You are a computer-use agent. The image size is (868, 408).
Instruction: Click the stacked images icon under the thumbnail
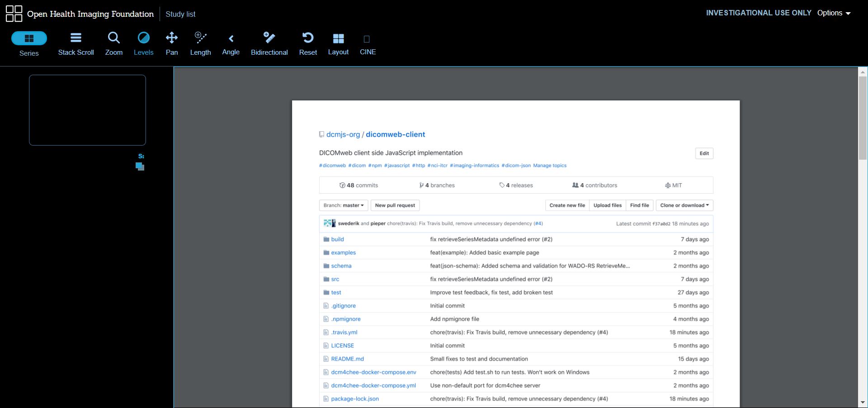(x=140, y=166)
